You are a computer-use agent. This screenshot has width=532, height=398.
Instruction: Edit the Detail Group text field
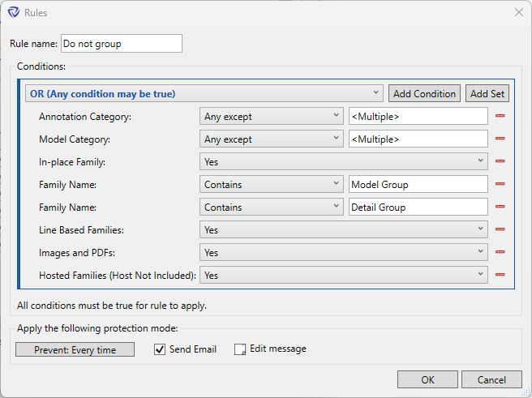418,208
